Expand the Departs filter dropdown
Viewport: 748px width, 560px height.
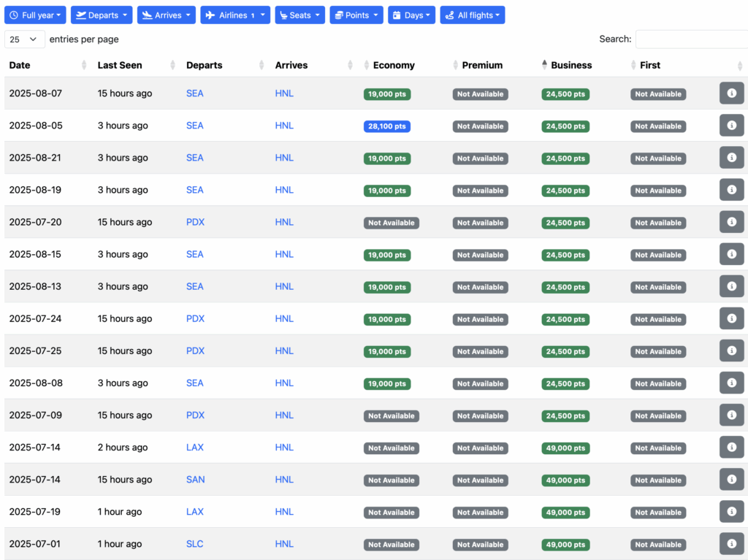(102, 15)
